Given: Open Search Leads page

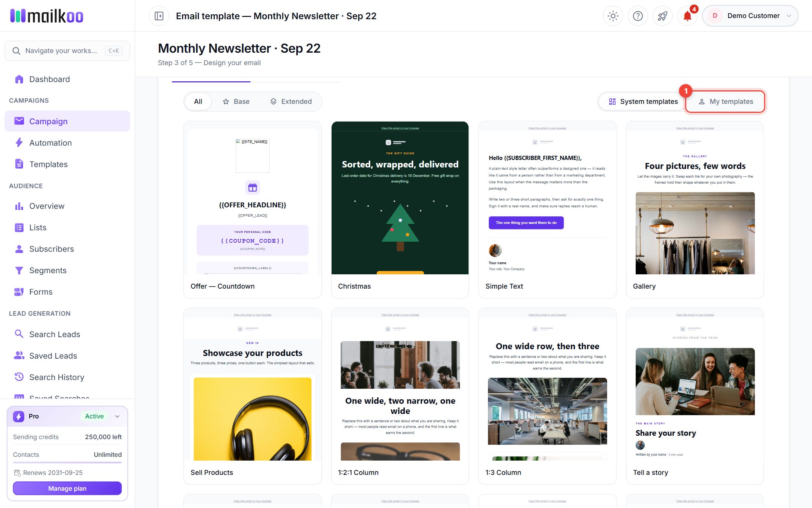Looking at the screenshot, I should coord(67,334).
